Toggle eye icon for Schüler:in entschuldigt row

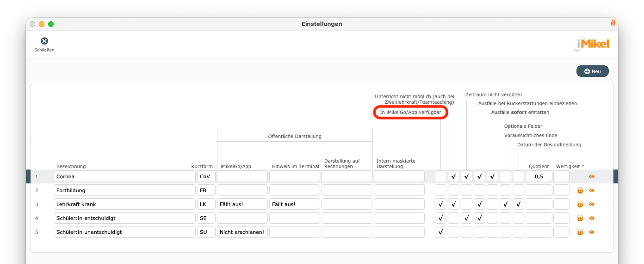tap(592, 218)
